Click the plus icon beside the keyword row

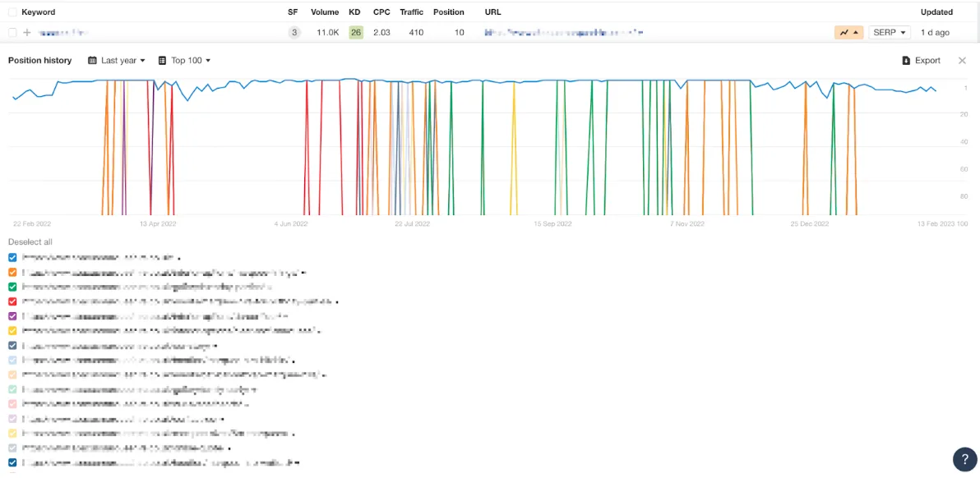pyautogui.click(x=27, y=33)
